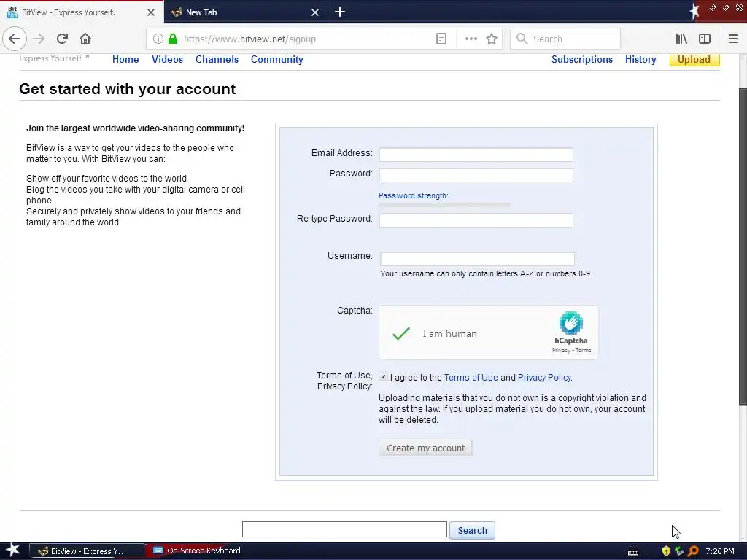This screenshot has width=747, height=560.
Task: Open the Terms of Use link
Action: tap(471, 377)
